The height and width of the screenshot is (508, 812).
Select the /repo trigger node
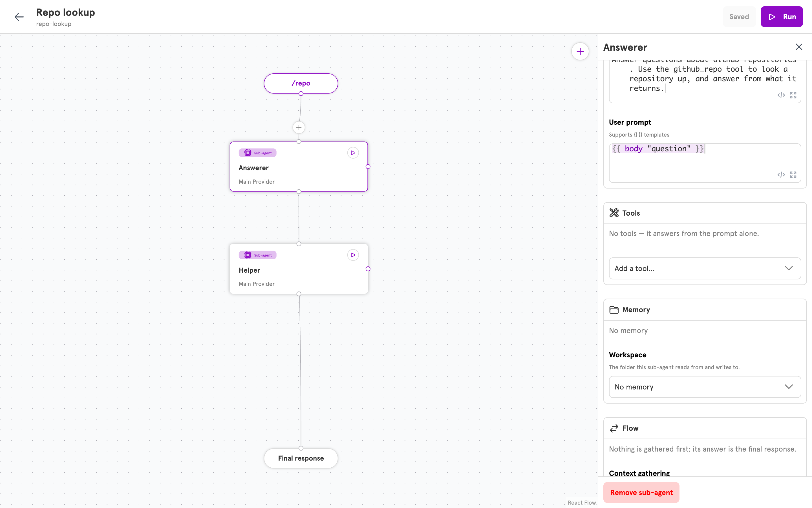(x=301, y=83)
